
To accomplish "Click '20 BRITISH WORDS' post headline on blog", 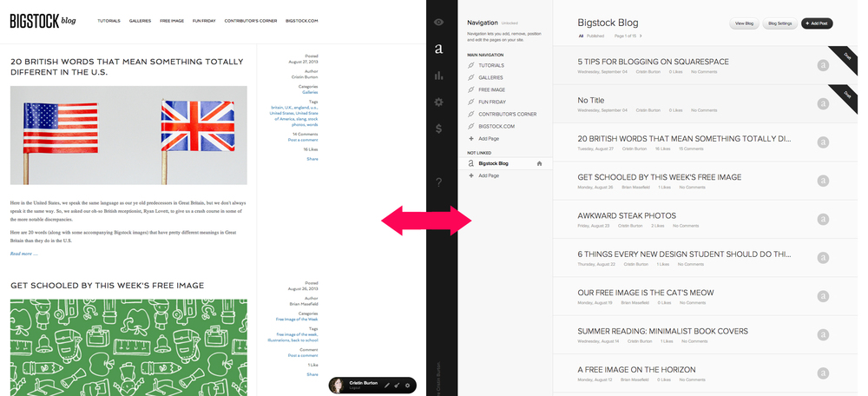I will click(127, 67).
